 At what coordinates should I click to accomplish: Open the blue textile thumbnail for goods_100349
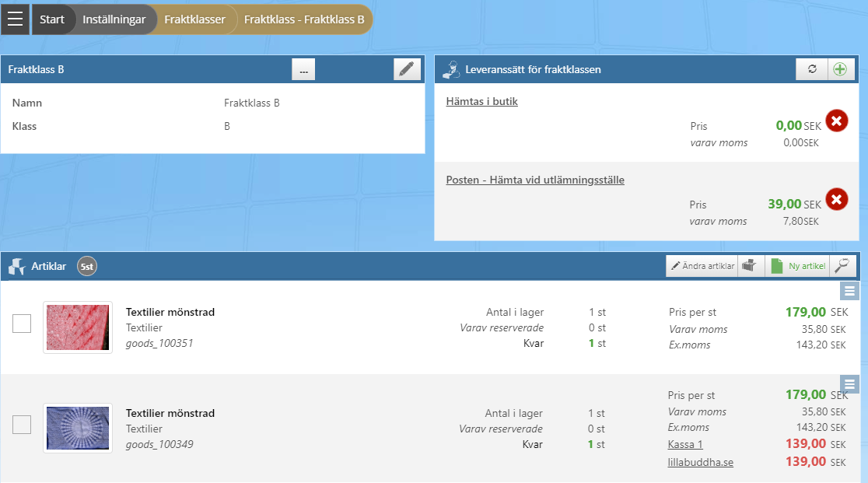coord(78,429)
